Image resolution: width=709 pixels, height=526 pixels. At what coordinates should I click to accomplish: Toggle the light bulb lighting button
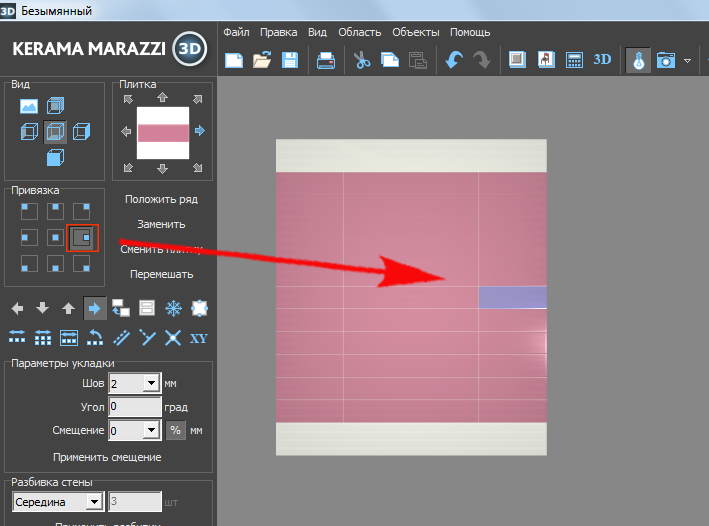point(637,60)
